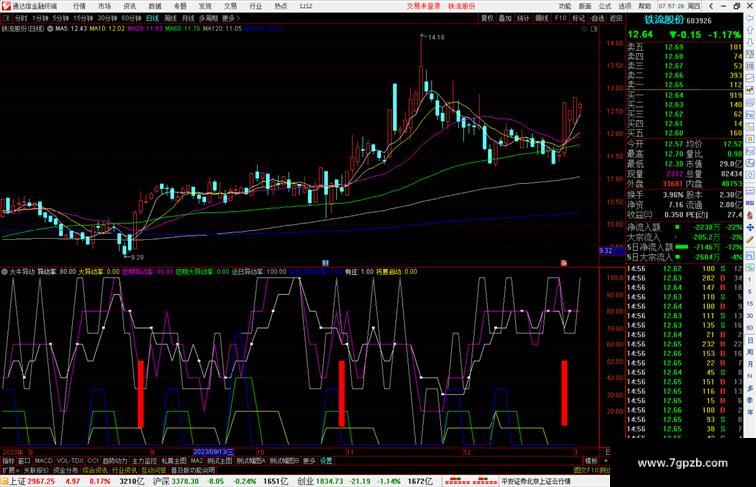This screenshot has width=756, height=487.
Task: Open the 市场 menu
Action: point(104,6)
